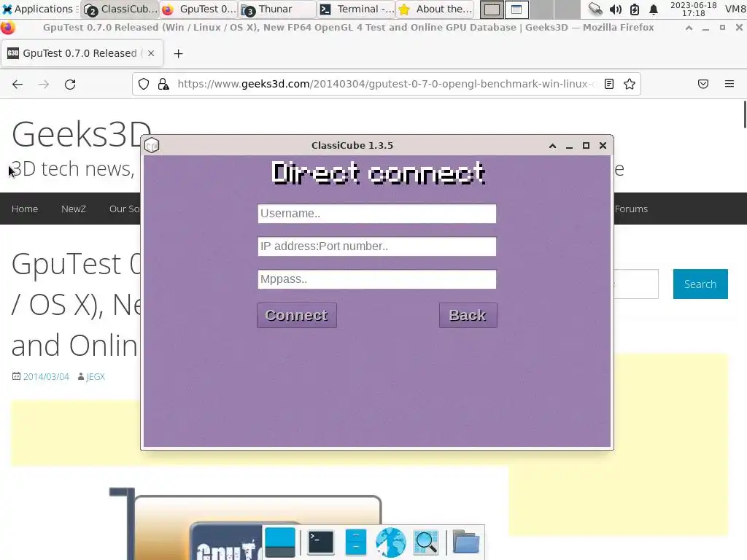Open the notifications bell

click(x=654, y=9)
